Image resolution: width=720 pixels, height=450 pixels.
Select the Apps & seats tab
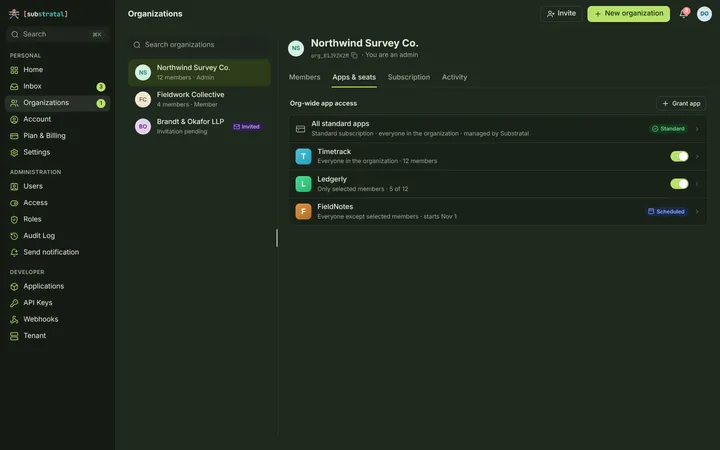pyautogui.click(x=354, y=77)
